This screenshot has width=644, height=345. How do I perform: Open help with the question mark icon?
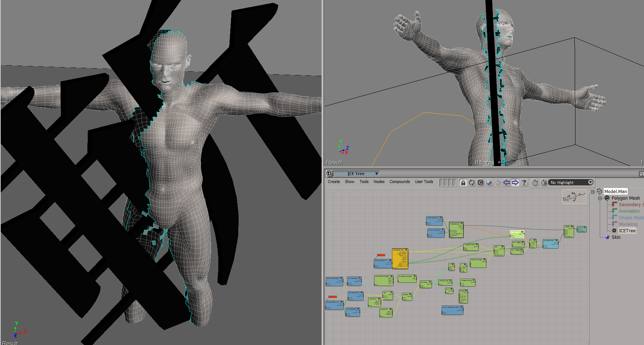pos(524,183)
